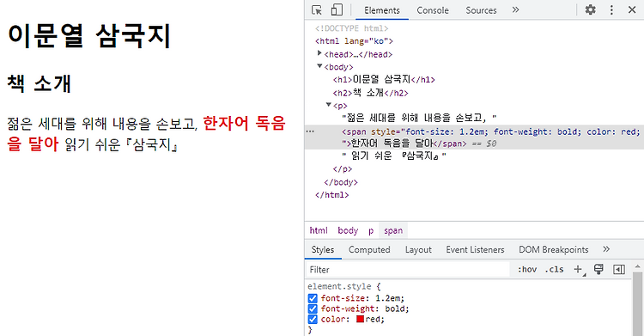Open the selected node's ellipsis actions
The width and height of the screenshot is (644, 336).
tap(311, 131)
